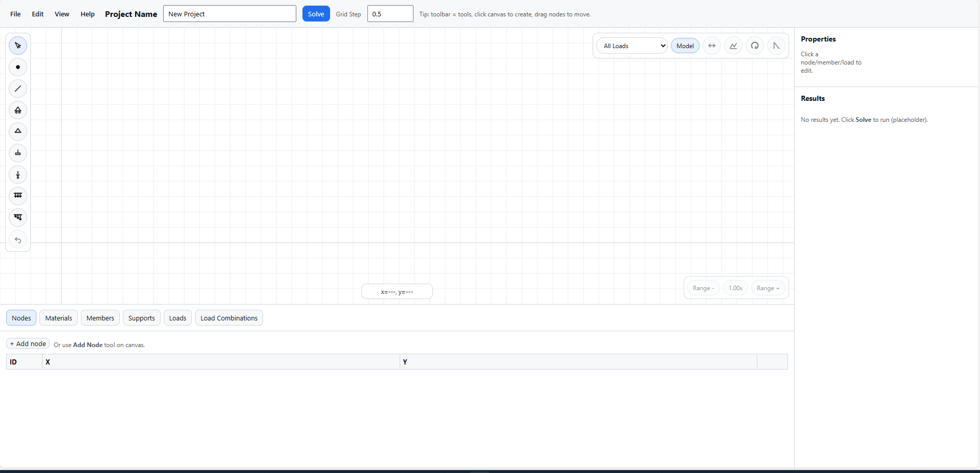Open the All Loads filter dropdown

(x=631, y=46)
